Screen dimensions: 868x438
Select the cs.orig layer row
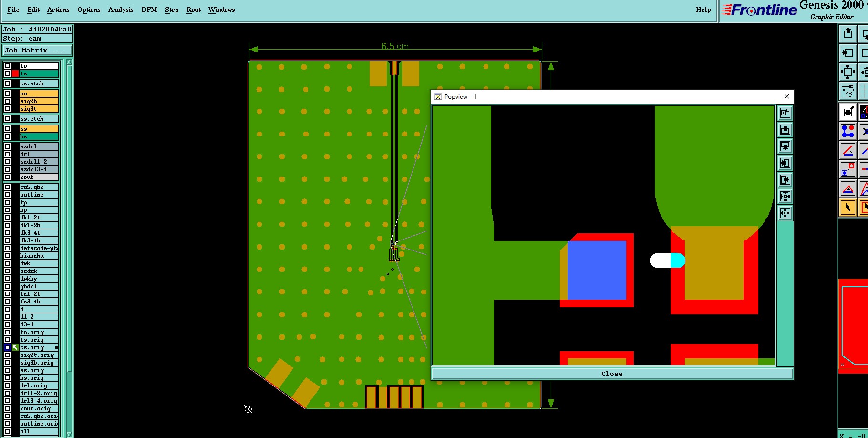38,347
